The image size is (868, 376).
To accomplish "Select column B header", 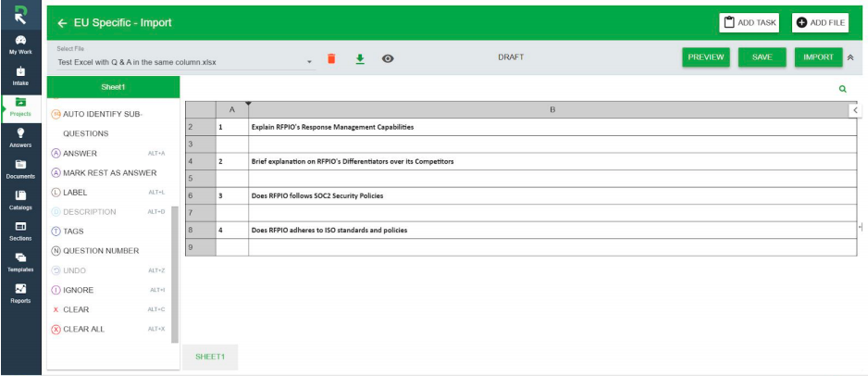I will click(552, 110).
